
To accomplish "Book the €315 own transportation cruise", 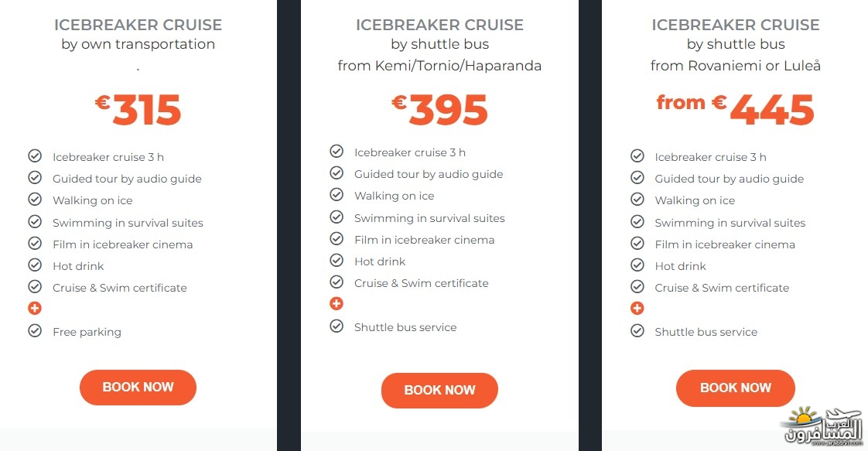I will (x=138, y=388).
